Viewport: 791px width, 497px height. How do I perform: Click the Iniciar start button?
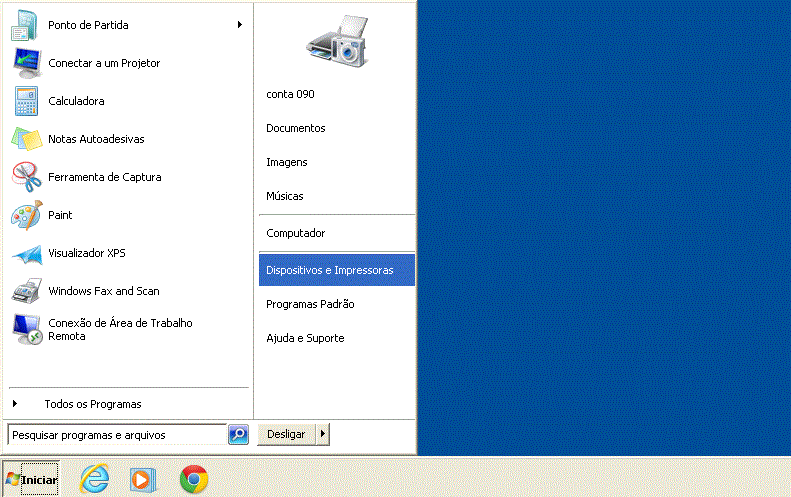pos(31,479)
